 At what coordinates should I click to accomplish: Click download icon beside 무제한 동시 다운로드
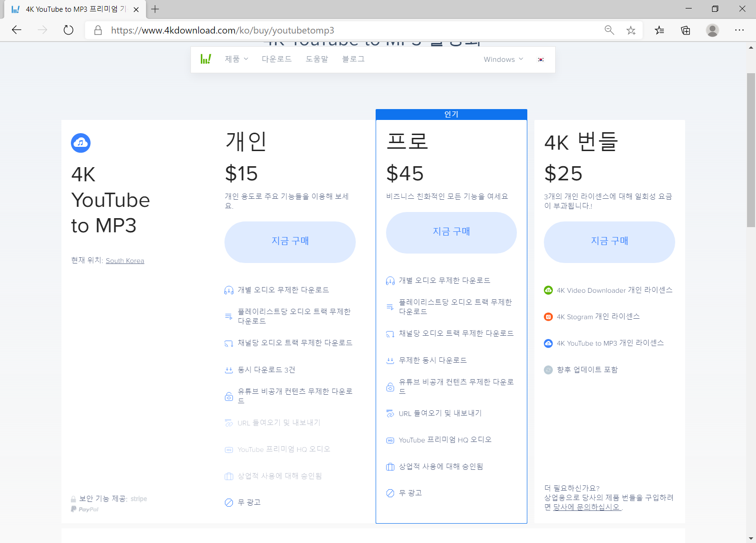[x=390, y=360]
